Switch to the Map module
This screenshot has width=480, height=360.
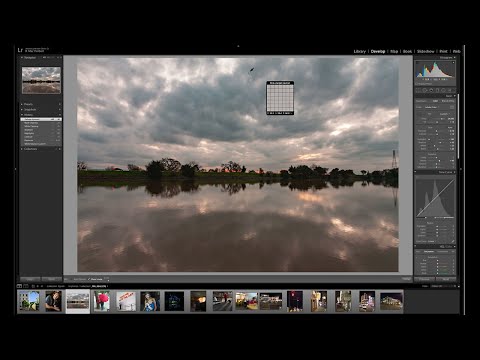point(394,51)
